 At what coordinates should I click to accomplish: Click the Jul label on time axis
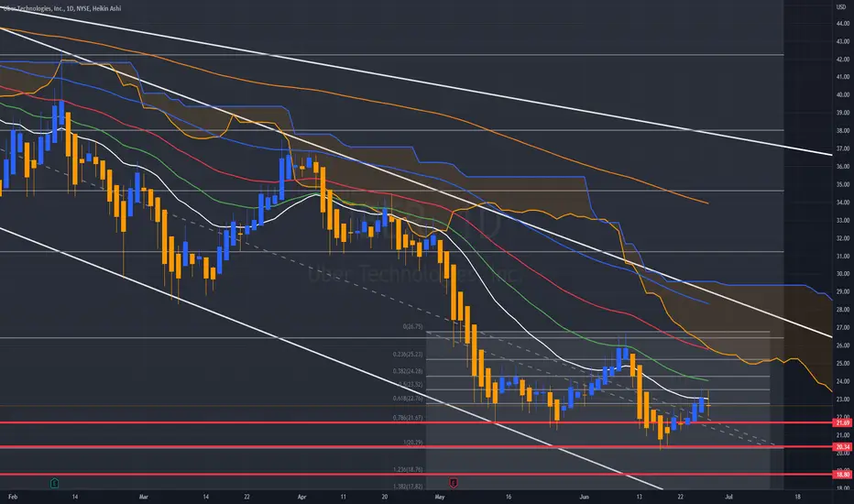pos(728,497)
